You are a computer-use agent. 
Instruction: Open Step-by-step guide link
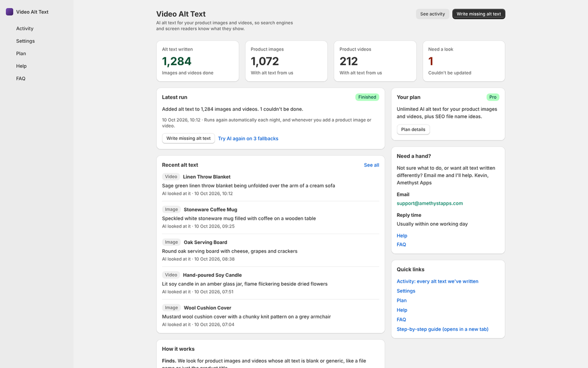pos(442,329)
